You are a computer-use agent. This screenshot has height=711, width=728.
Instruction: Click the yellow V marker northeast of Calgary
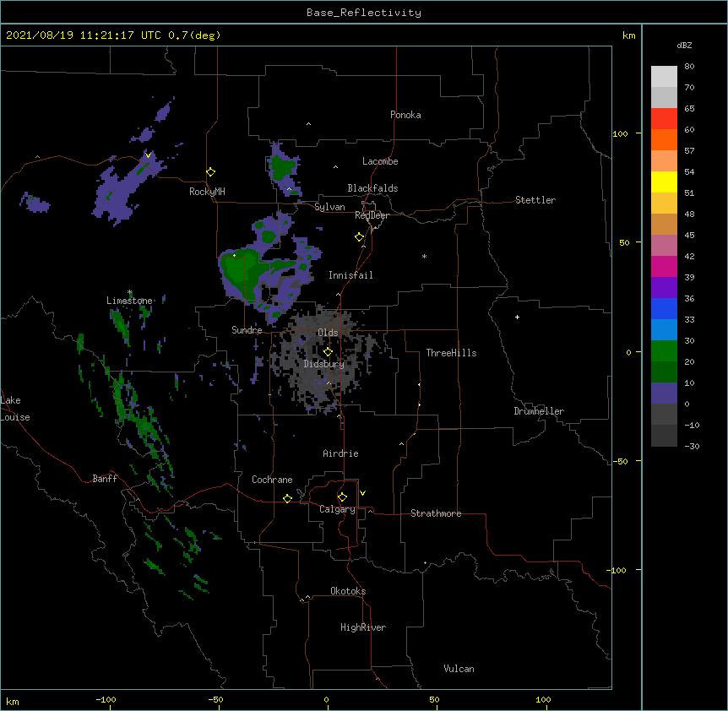(x=362, y=493)
